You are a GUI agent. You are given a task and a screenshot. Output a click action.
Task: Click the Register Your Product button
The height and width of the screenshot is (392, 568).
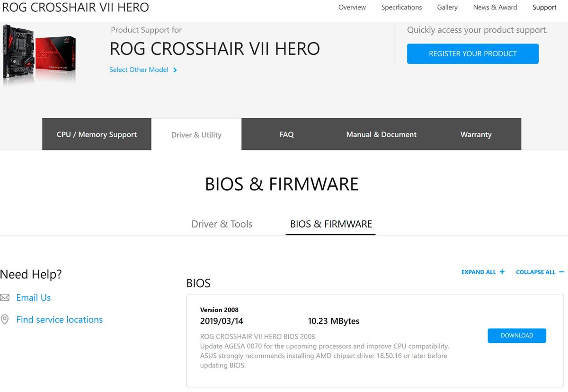click(x=473, y=54)
